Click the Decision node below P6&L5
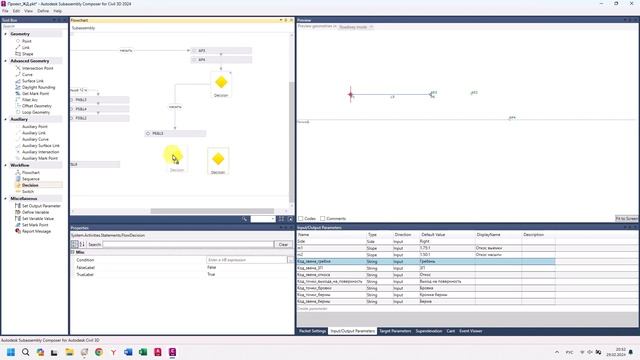 pyautogui.click(x=177, y=160)
